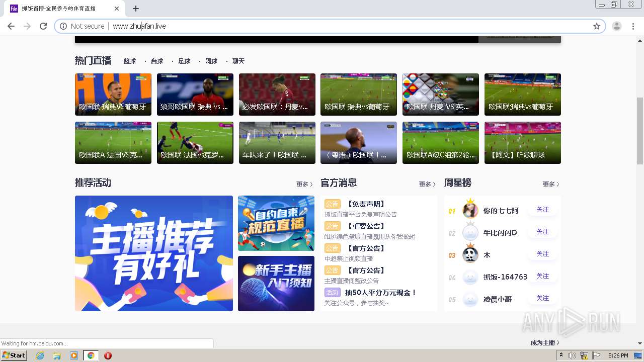
Task: Follow 抓饭-164763 with 关注 button
Action: pyautogui.click(x=542, y=276)
